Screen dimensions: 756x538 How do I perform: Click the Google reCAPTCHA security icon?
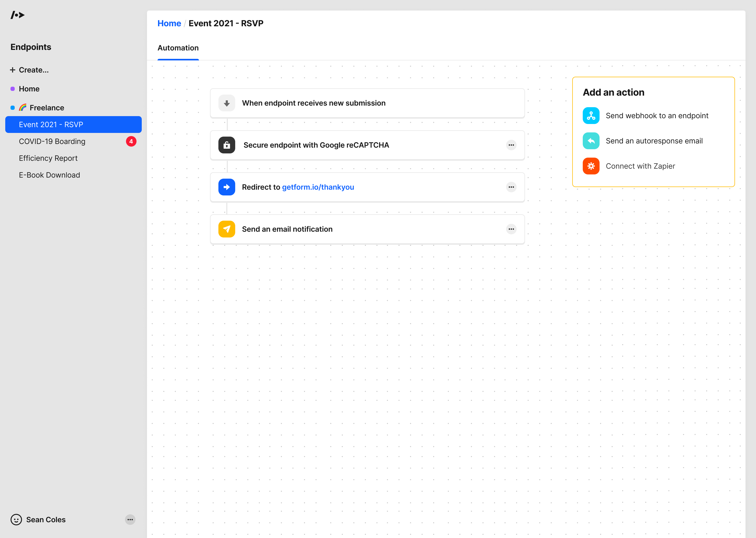pos(226,145)
